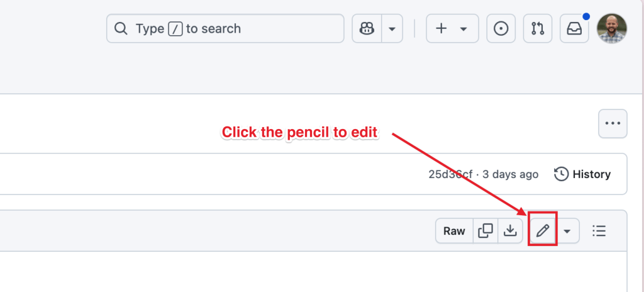Image resolution: width=644 pixels, height=292 pixels.
Task: Open the Pull requests icon
Action: pyautogui.click(x=538, y=29)
